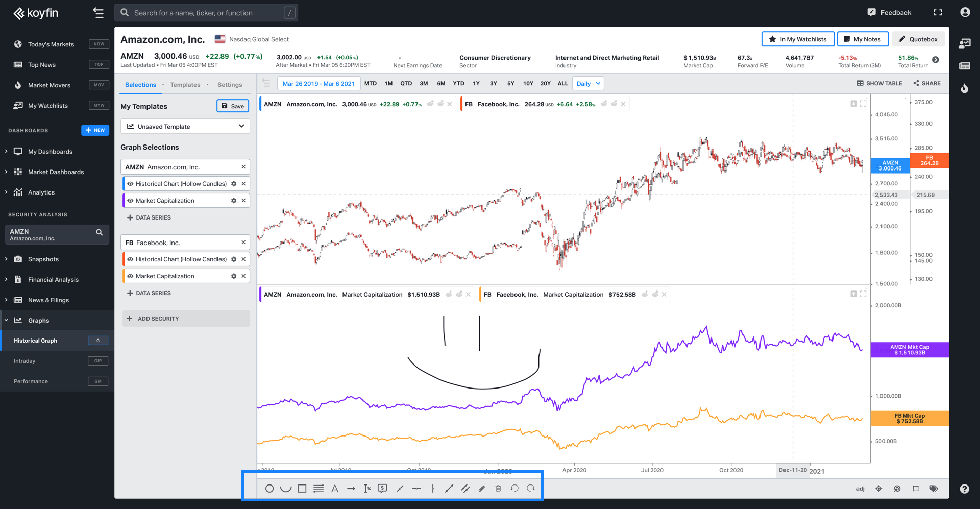980x509 pixels.
Task: Delete drawings with trash icon
Action: point(498,489)
